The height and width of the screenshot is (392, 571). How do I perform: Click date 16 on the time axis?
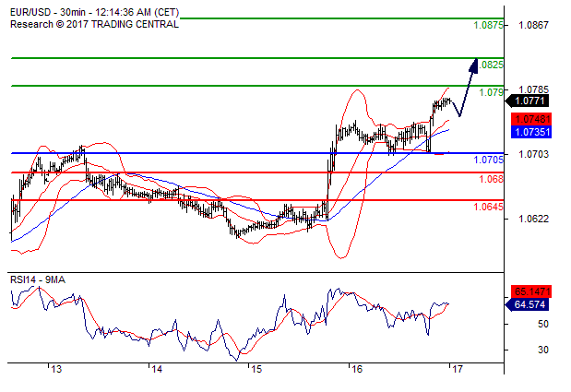pyautogui.click(x=357, y=369)
